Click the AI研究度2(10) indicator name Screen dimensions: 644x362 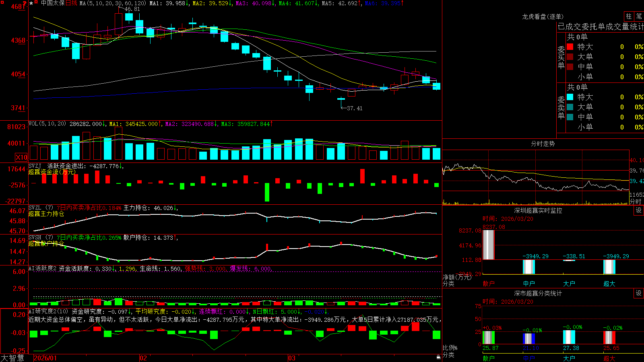[48, 311]
